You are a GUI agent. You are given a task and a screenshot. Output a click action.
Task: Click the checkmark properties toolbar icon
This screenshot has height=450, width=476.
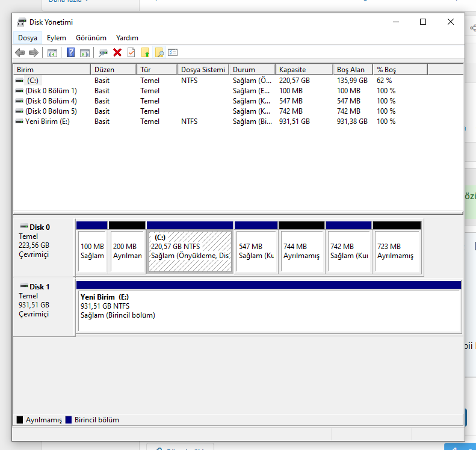click(131, 52)
